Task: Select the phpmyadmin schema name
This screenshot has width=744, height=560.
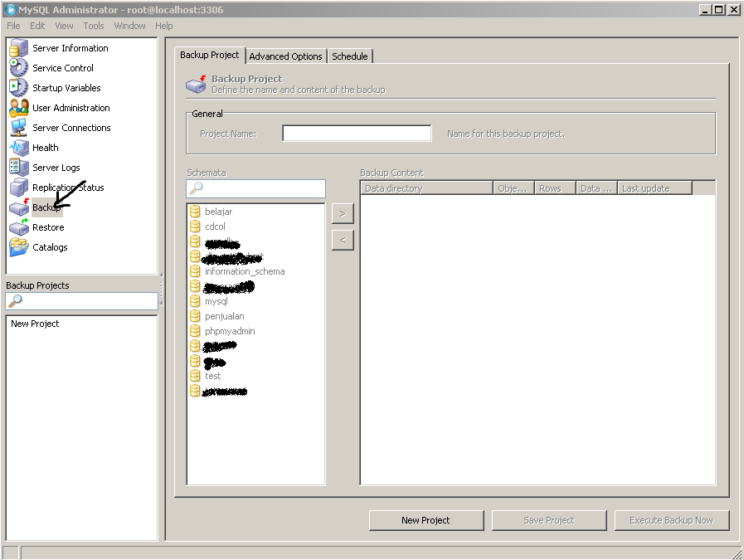Action: (230, 331)
